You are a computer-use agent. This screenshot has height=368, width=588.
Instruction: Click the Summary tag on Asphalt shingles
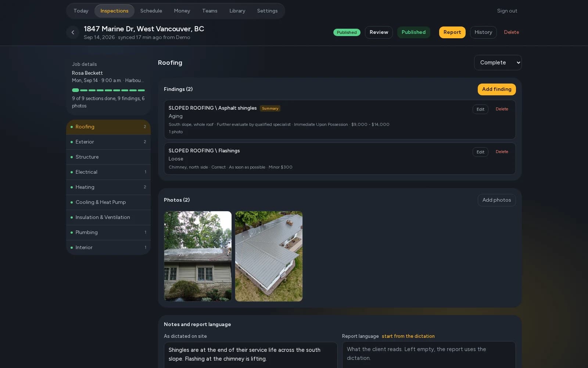[x=270, y=109]
